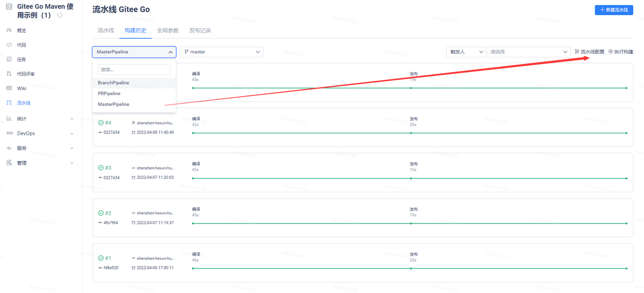Click the success check icon of build #1
The width and height of the screenshot is (644, 293).
point(101,258)
